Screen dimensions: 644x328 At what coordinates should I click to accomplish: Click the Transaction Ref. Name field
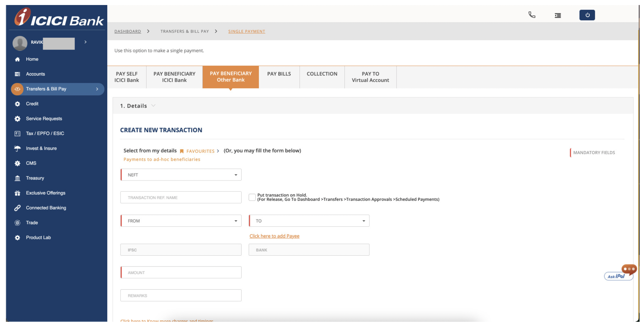181,197
